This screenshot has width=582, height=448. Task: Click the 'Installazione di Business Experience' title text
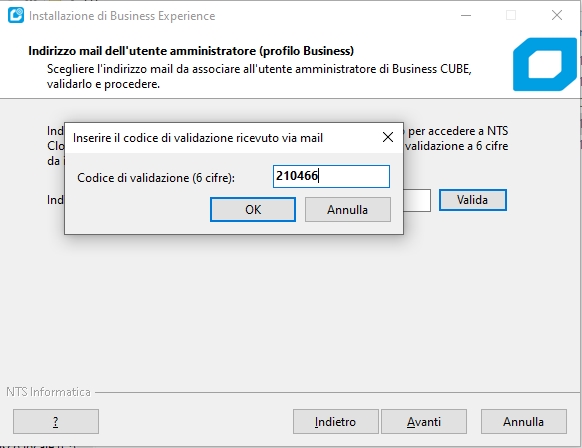[122, 16]
